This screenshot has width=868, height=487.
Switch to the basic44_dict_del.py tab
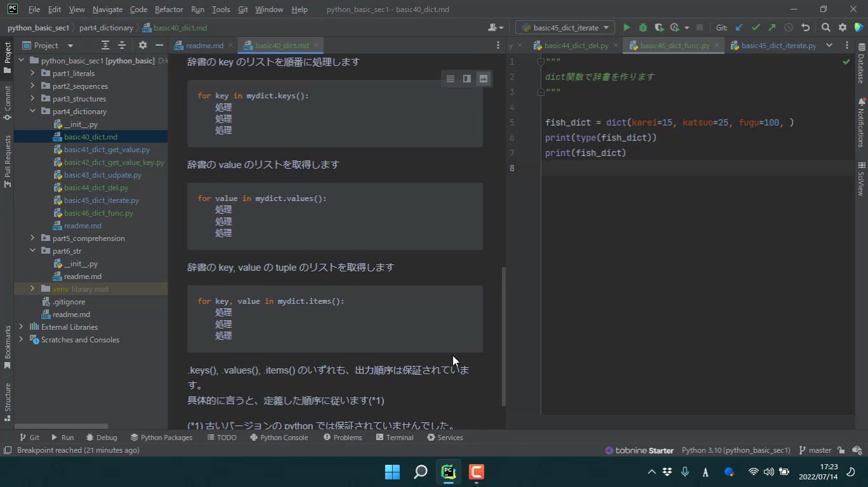click(x=575, y=46)
